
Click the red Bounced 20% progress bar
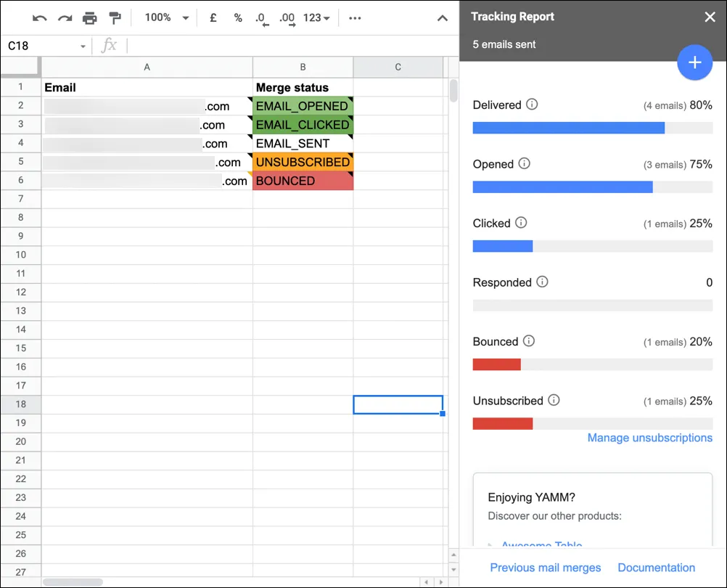pos(593,364)
